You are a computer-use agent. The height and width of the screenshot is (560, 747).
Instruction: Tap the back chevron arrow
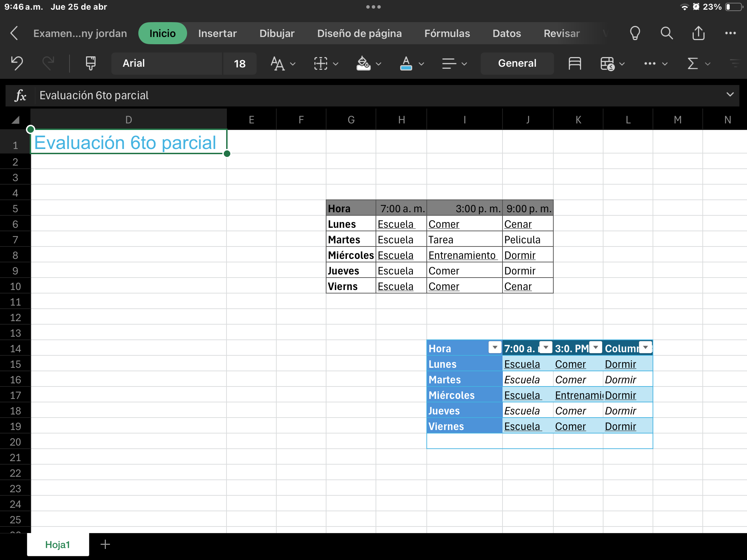coord(14,34)
